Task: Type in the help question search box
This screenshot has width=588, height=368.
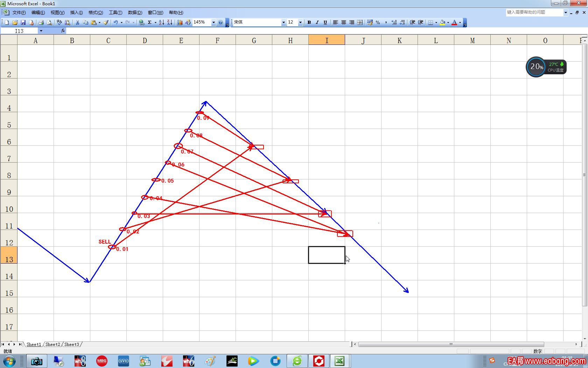Action: pyautogui.click(x=534, y=13)
